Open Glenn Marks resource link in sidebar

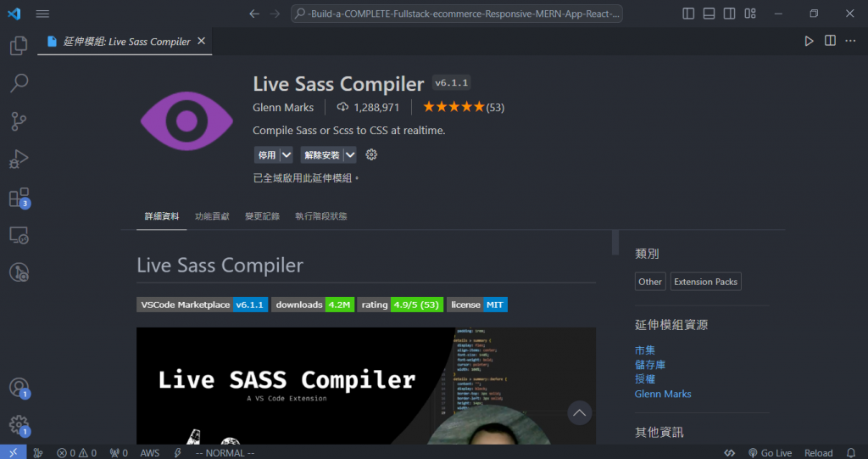pos(663,395)
